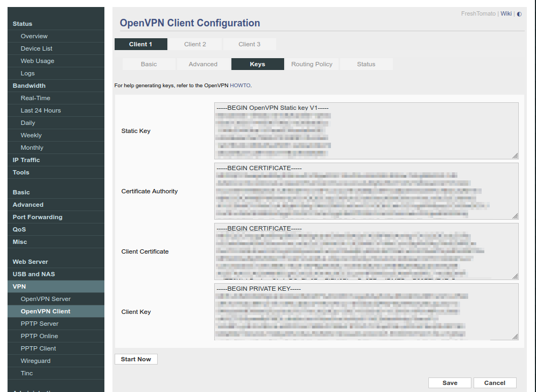This screenshot has height=392, width=536.
Task: Open Tools in the sidebar
Action: point(56,172)
